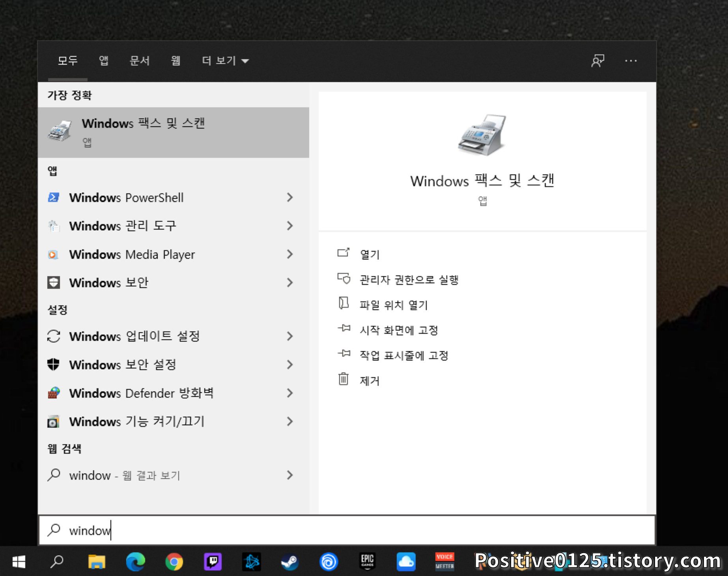Viewport: 728px width, 576px height.
Task: Open Windows 보안 app result
Action: coord(174,282)
